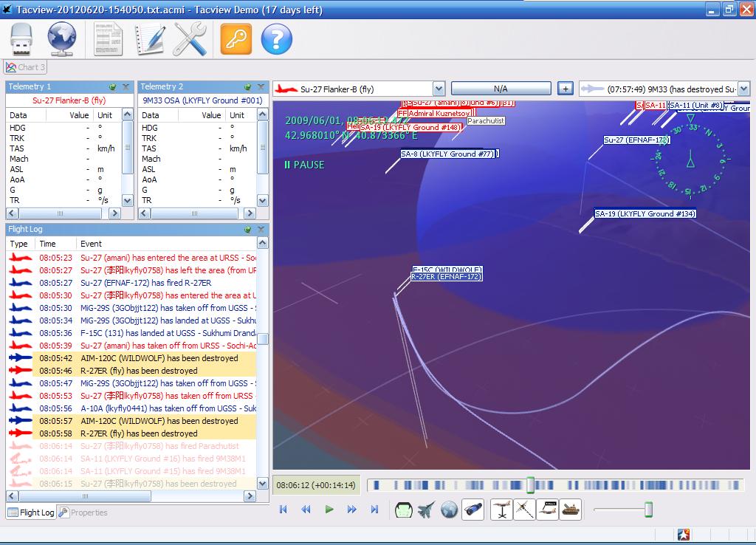756x545 pixels.
Task: Toggle aircraft label display button
Action: (x=547, y=510)
